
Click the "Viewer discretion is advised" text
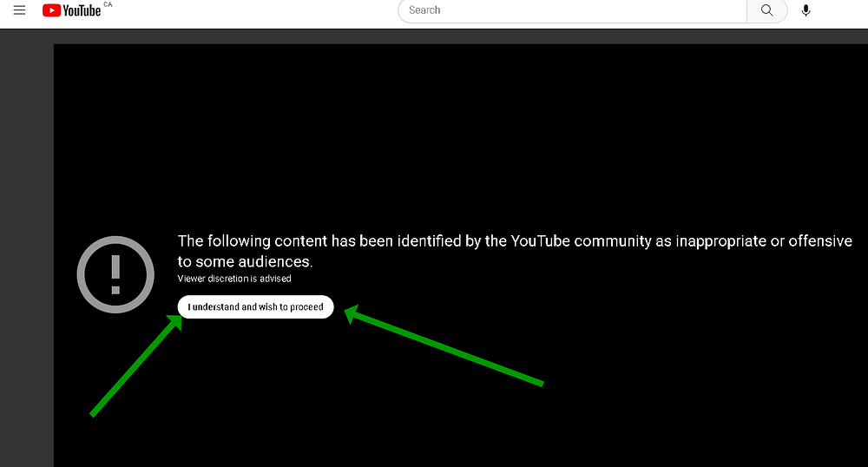[x=234, y=279]
